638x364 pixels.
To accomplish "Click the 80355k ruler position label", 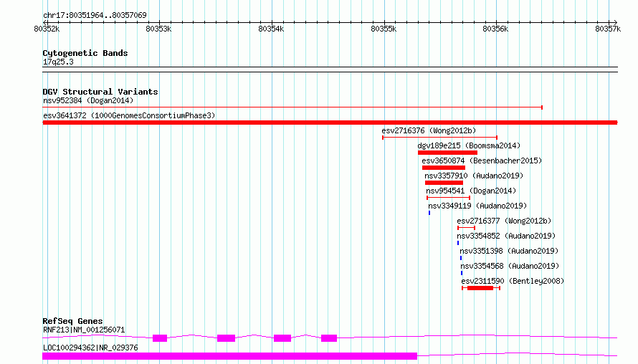I will [384, 29].
